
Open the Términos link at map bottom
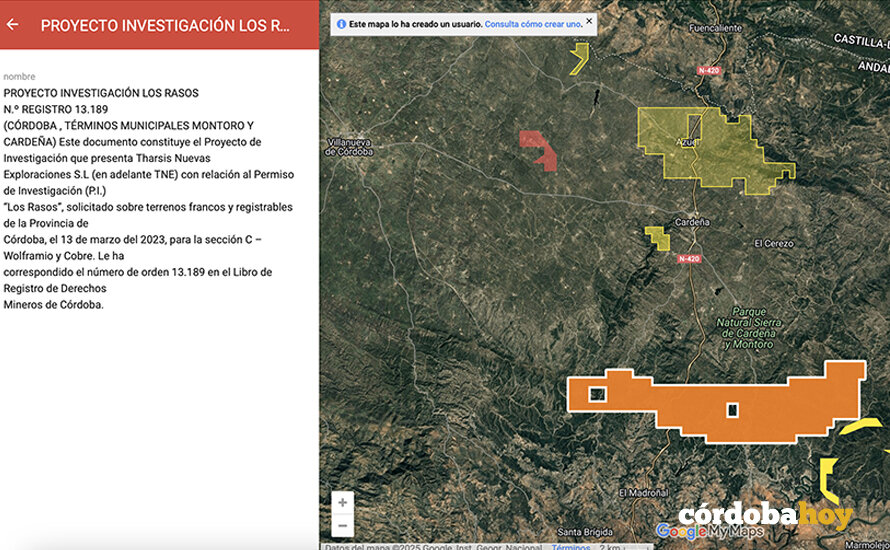tap(570, 547)
